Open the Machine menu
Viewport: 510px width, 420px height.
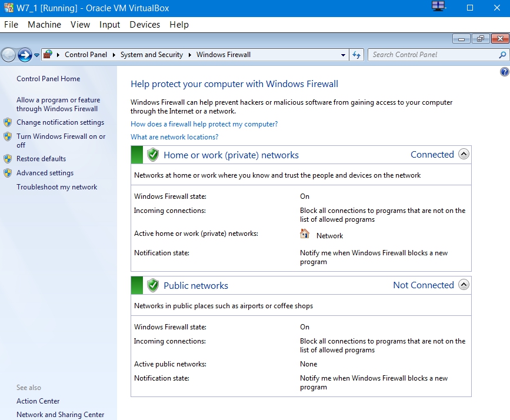point(44,25)
